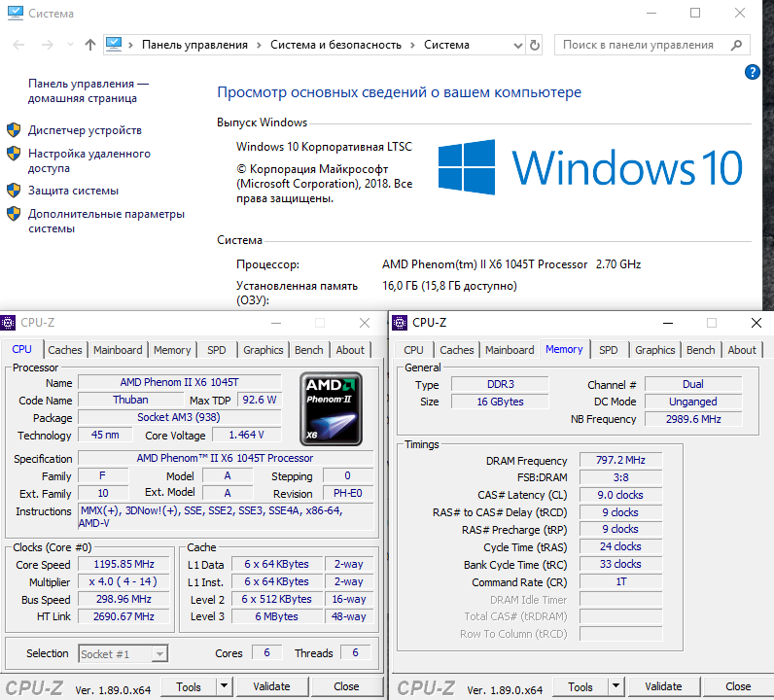774x700 pixels.
Task: Click Tools button in right CPU-Z
Action: 580,687
